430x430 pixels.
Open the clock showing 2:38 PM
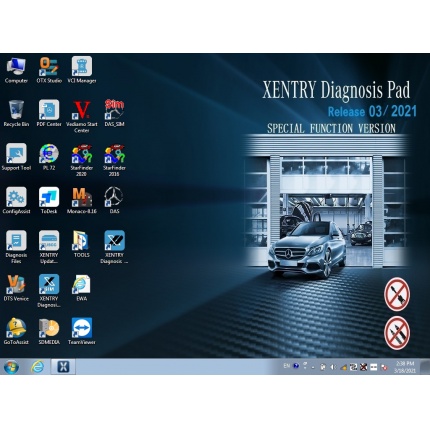[405, 367]
